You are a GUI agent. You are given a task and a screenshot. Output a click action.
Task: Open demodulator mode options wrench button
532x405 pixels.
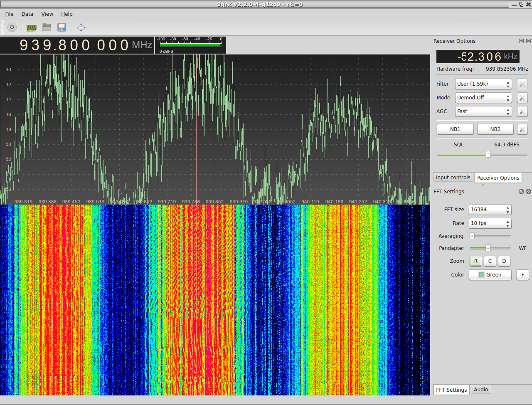coord(522,98)
